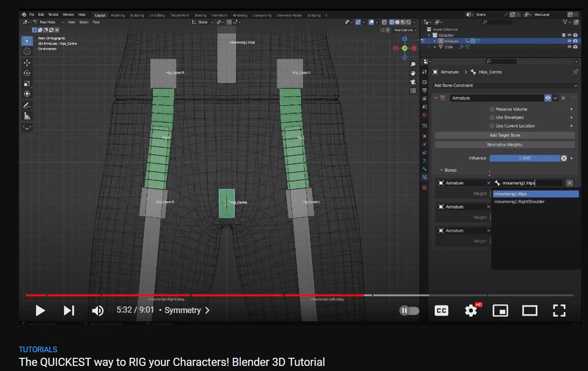
Task: Toggle Armature constraint visibility eye
Action: coord(548,98)
